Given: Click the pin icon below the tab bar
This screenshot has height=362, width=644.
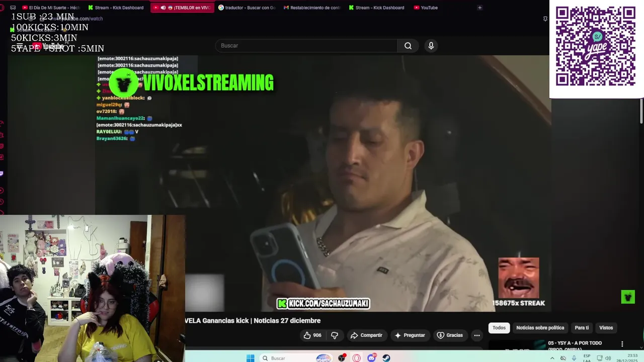Looking at the screenshot, I should click(545, 19).
